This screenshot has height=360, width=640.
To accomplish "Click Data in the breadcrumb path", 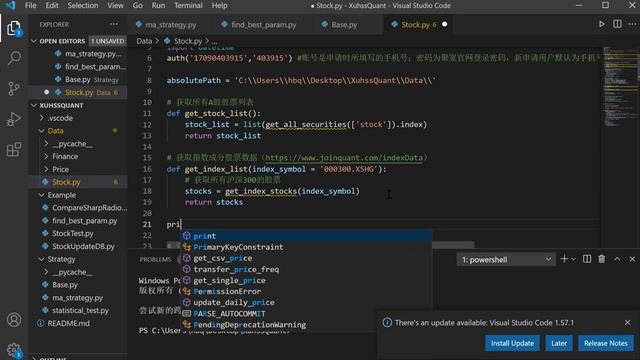I will click(x=144, y=41).
